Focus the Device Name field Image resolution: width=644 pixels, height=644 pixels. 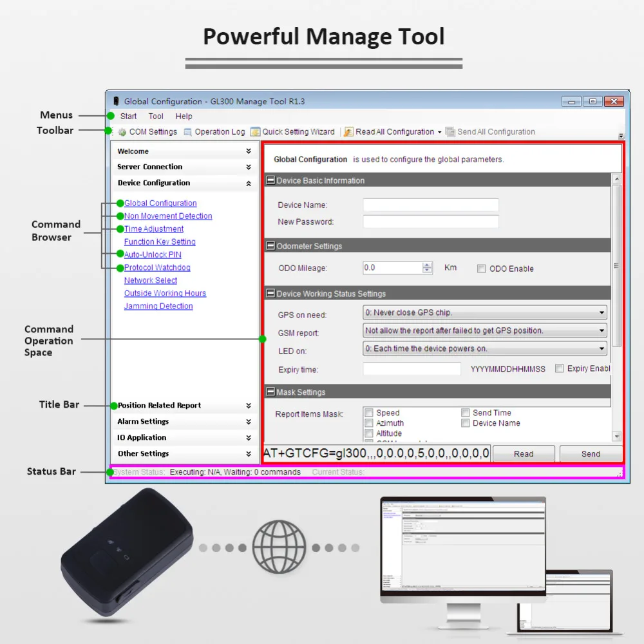tap(431, 205)
